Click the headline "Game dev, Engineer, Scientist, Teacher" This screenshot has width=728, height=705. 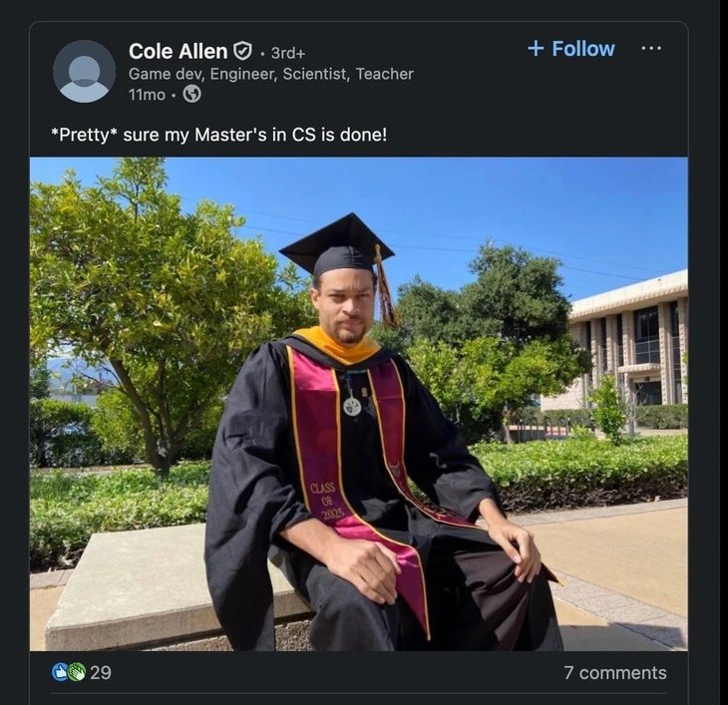pyautogui.click(x=270, y=74)
